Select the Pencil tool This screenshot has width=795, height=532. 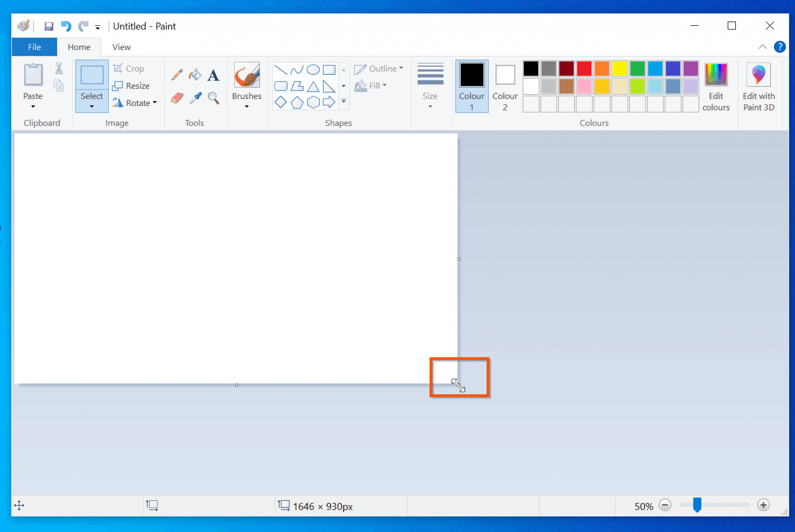tap(177, 75)
